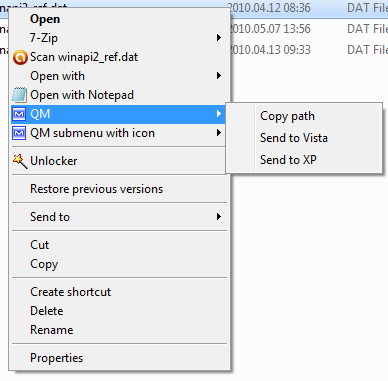Expand the Send to submenu arrow
The height and width of the screenshot is (381, 388).
[x=219, y=217]
